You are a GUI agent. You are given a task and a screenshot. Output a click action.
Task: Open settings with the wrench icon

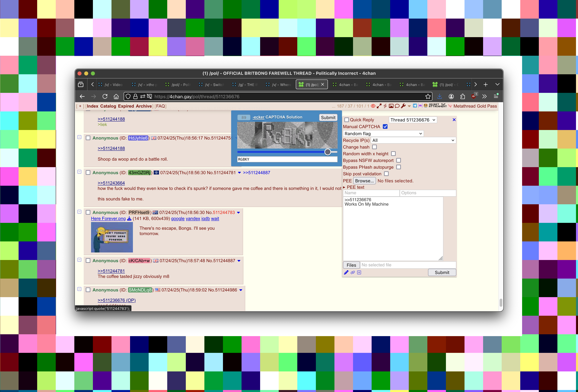point(403,106)
